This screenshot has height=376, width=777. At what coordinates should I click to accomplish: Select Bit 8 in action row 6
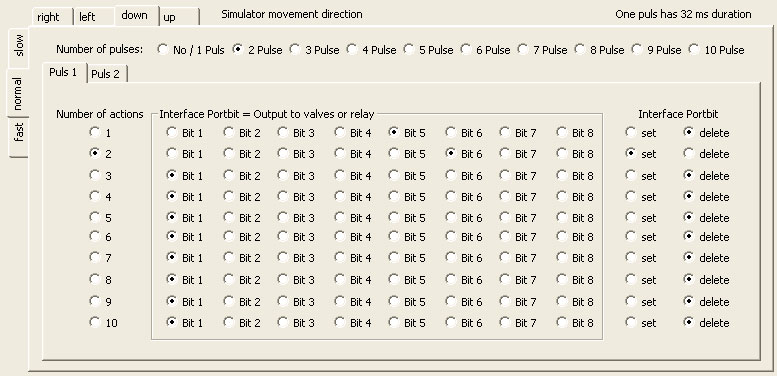tap(561, 237)
